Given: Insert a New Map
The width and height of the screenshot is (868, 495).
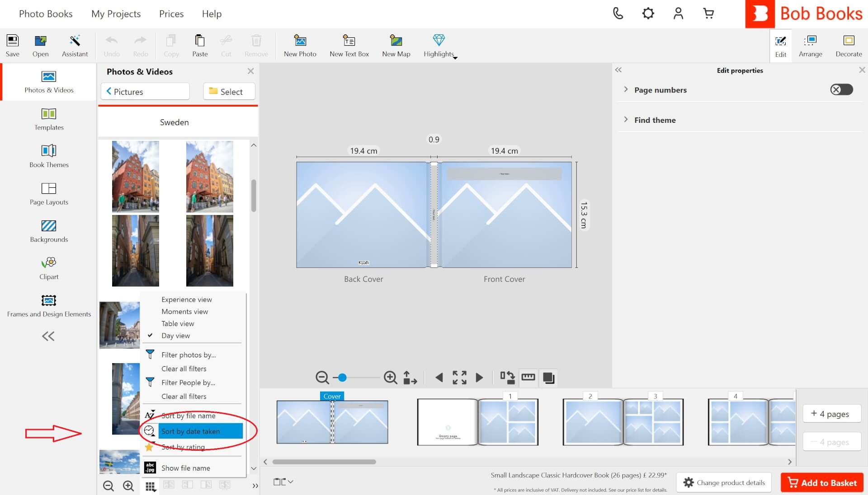Looking at the screenshot, I should coord(396,46).
